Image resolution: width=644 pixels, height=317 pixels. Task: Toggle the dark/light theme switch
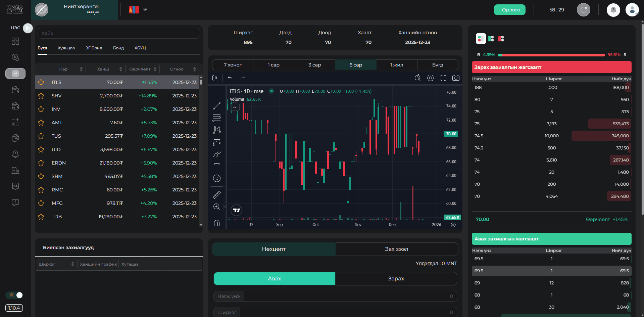[x=15, y=295]
